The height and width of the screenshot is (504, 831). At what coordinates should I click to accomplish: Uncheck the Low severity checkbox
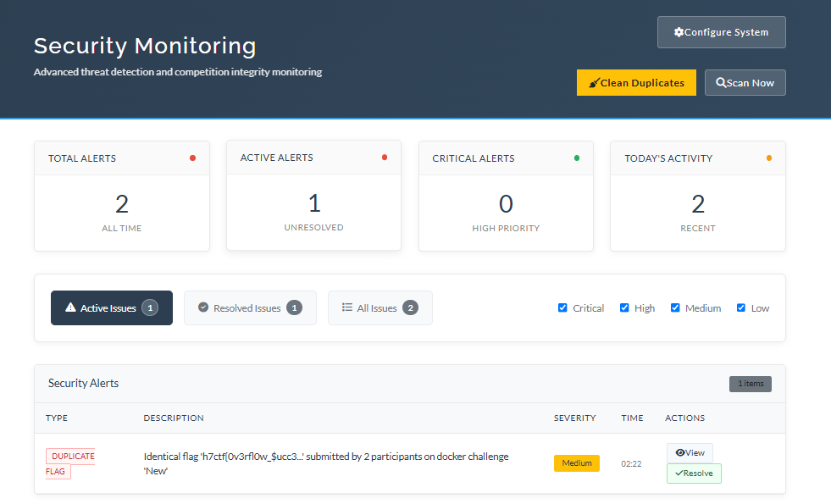tap(741, 307)
